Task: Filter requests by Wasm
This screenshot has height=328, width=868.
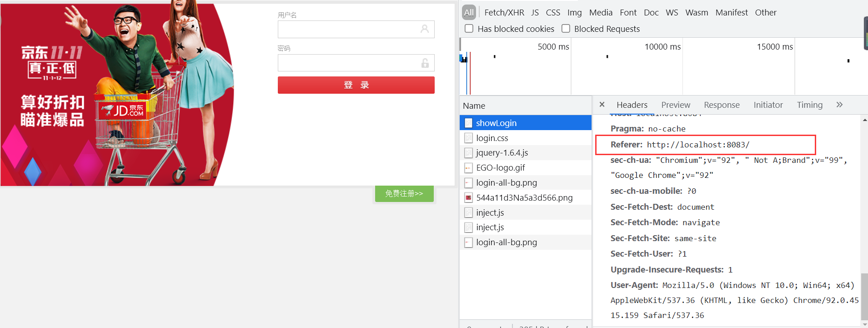Action: [697, 13]
